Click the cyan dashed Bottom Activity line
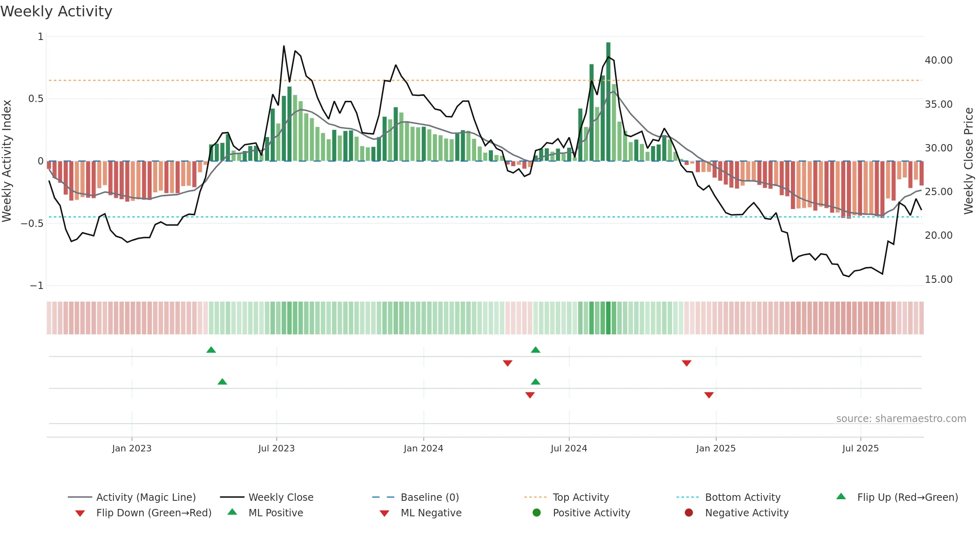 point(485,217)
